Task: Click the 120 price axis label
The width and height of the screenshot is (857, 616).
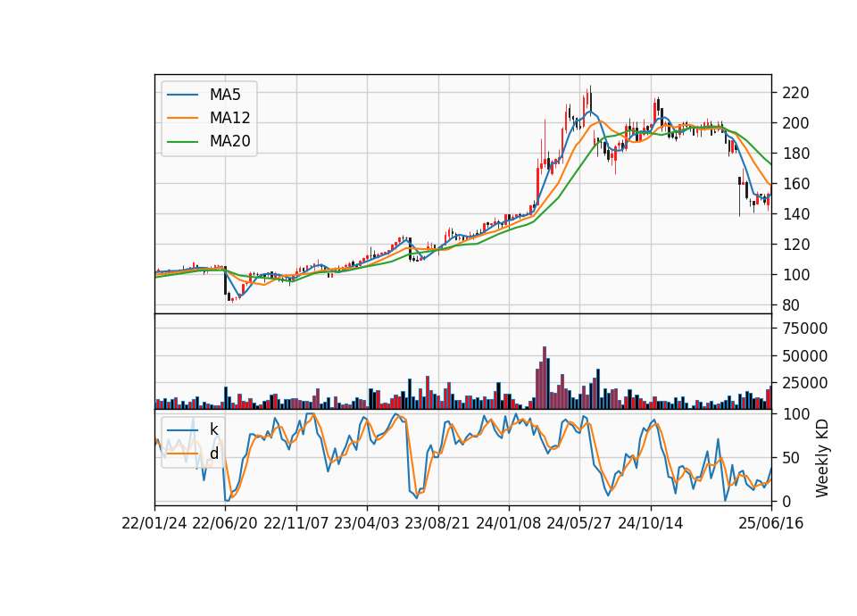Action: pyautogui.click(x=795, y=245)
